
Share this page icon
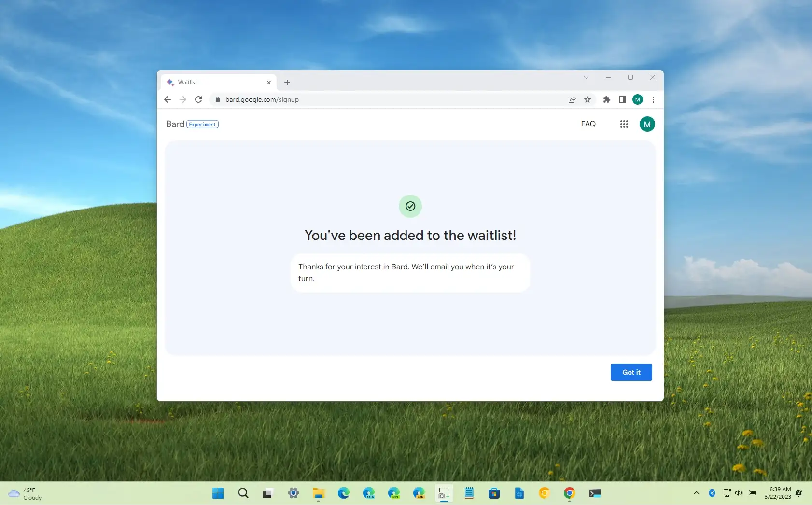[x=572, y=99]
